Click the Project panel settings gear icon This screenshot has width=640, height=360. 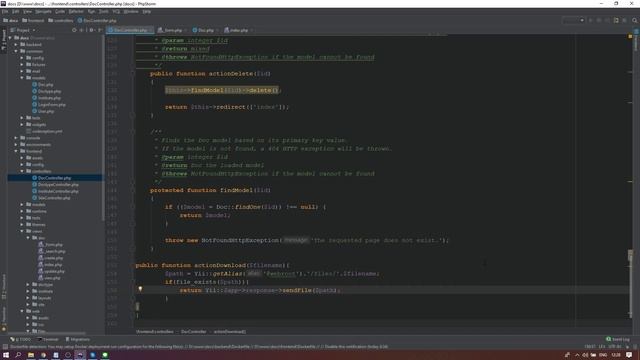[91, 30]
